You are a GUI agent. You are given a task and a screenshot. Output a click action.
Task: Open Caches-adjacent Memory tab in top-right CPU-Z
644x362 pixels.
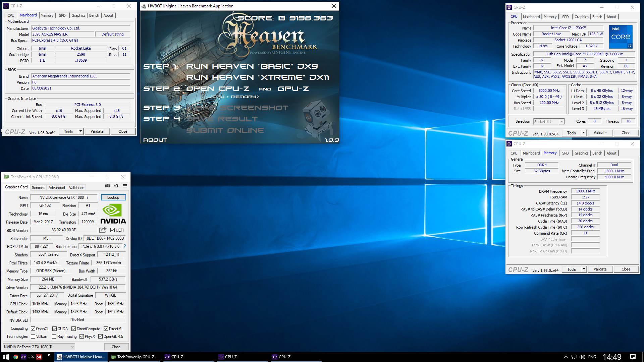(x=550, y=17)
